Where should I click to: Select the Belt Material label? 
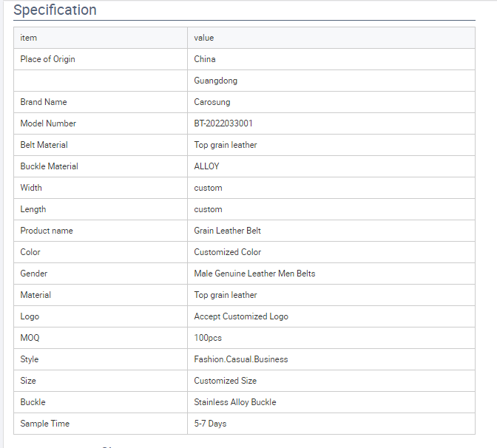pos(44,145)
